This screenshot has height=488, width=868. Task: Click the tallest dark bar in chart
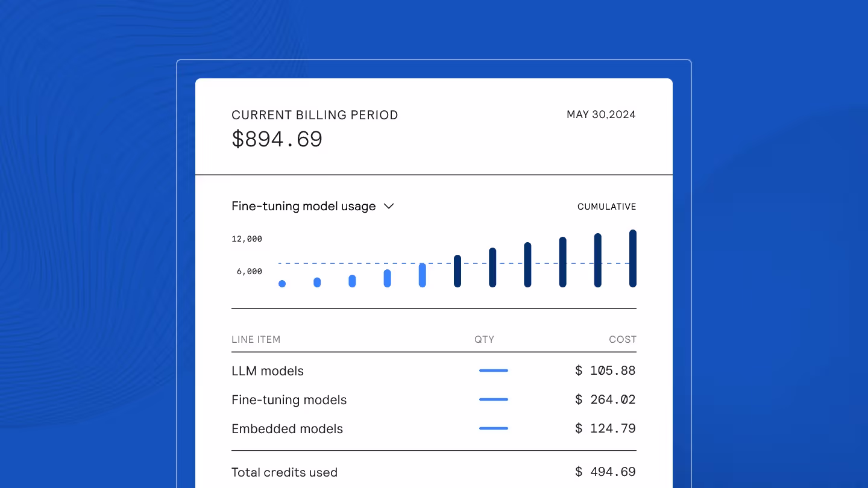click(633, 258)
